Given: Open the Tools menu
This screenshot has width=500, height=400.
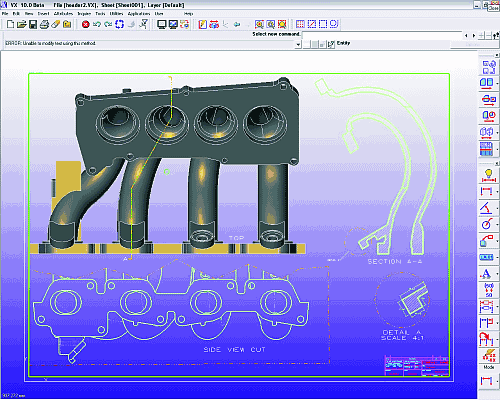Looking at the screenshot, I should 100,14.
